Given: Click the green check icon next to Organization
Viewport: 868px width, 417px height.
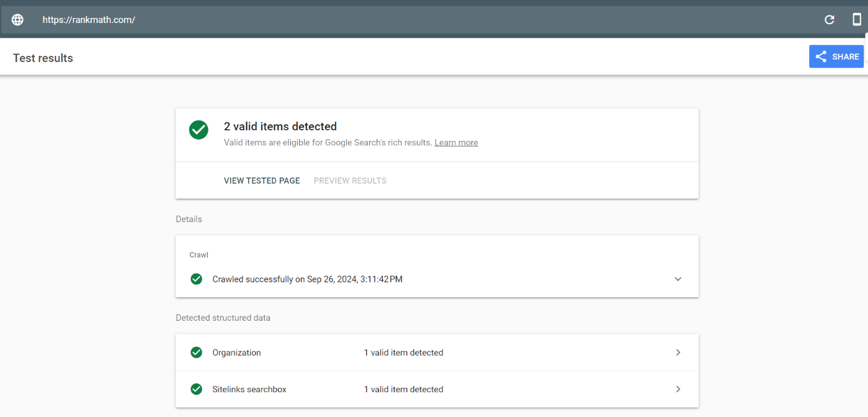Looking at the screenshot, I should tap(197, 352).
